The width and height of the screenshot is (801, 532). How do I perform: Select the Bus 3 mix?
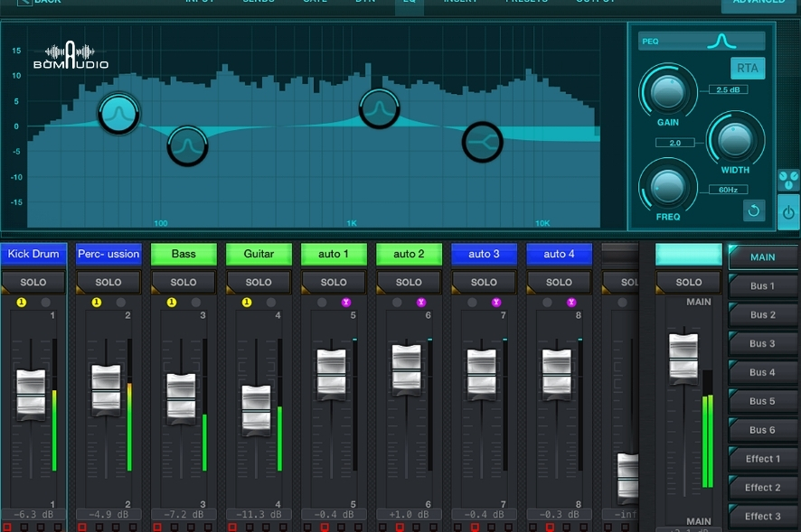(x=763, y=343)
